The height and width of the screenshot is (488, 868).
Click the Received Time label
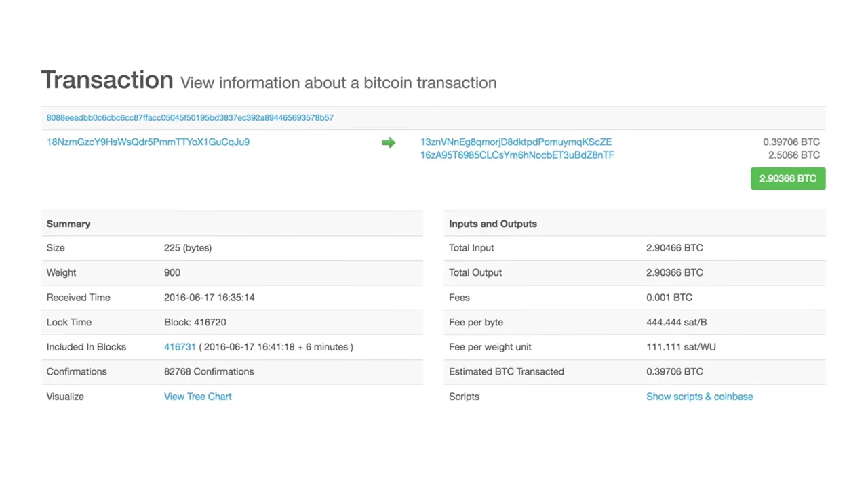click(78, 298)
